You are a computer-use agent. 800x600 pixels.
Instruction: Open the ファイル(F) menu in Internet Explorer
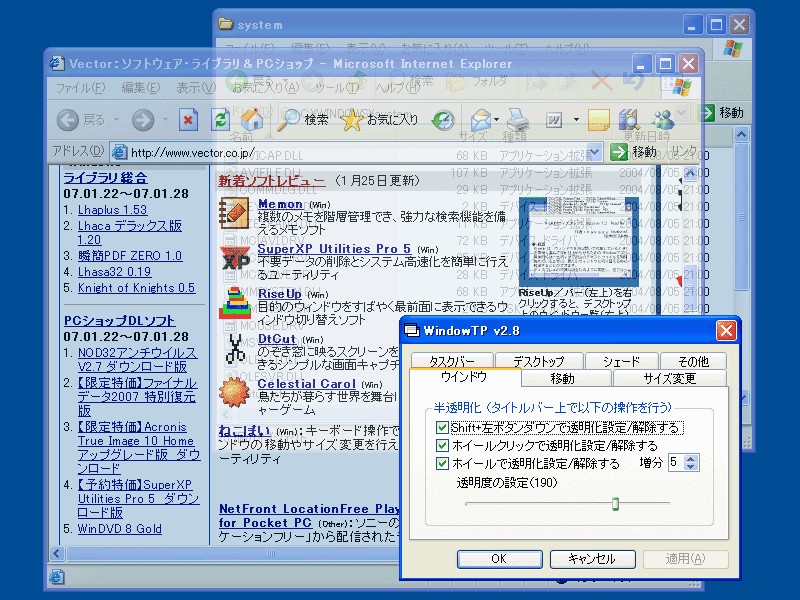click(80, 88)
